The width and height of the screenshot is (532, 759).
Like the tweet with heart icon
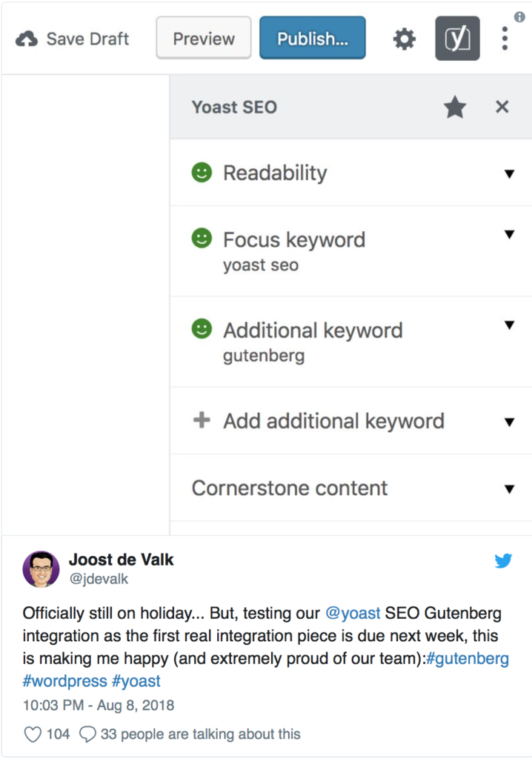pos(33,735)
